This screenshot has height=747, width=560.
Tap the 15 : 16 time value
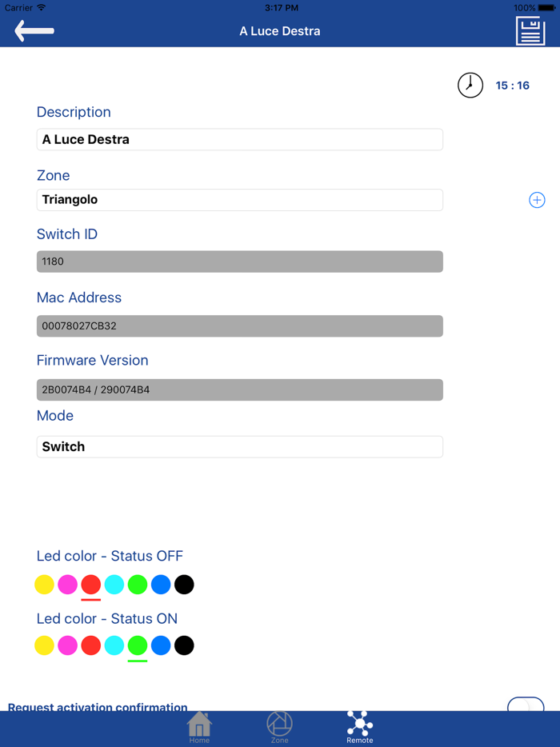[x=513, y=86]
